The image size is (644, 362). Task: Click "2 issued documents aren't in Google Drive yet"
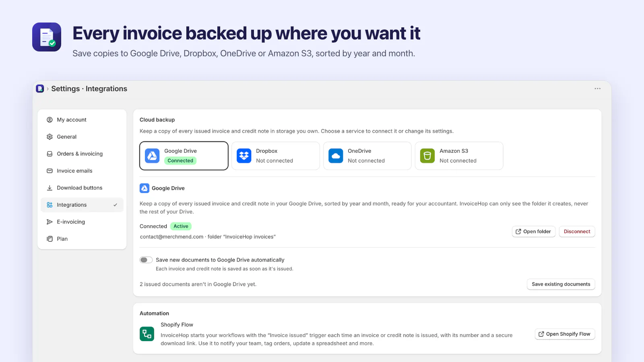pyautogui.click(x=198, y=284)
